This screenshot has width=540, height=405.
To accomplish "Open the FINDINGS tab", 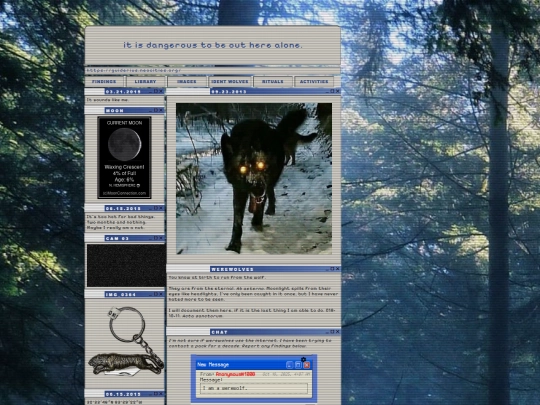I will coord(104,82).
